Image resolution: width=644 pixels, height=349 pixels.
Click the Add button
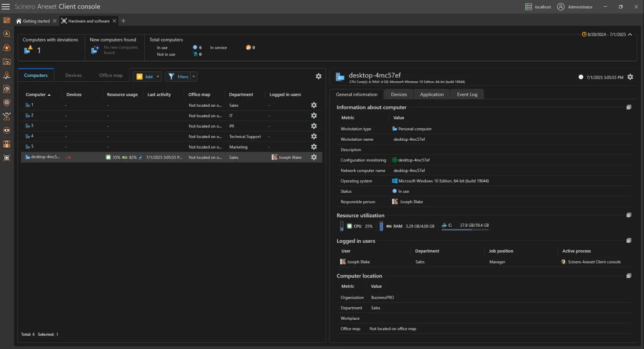pos(144,77)
